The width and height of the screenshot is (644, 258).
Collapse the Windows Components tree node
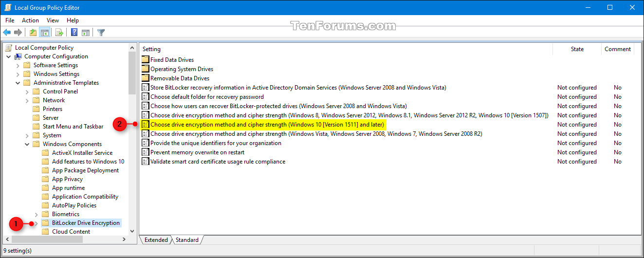[x=27, y=144]
